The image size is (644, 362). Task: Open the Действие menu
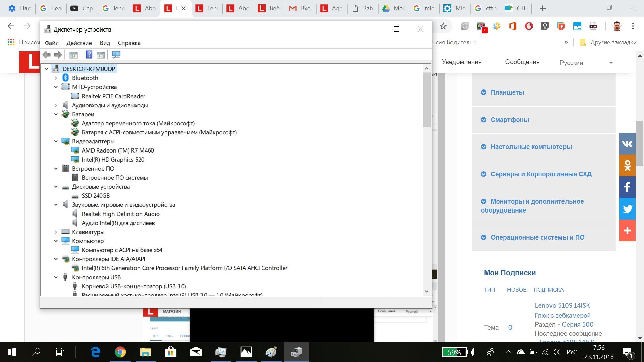[79, 43]
